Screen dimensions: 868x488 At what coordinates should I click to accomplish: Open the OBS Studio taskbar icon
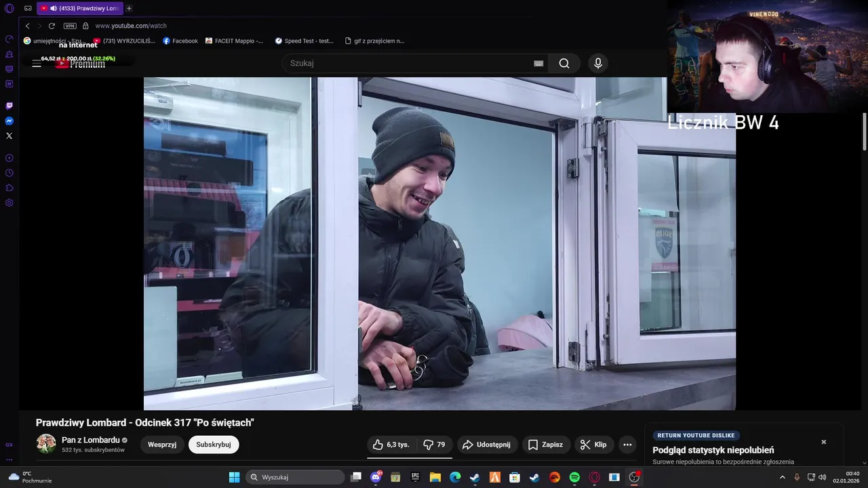[x=634, y=477]
